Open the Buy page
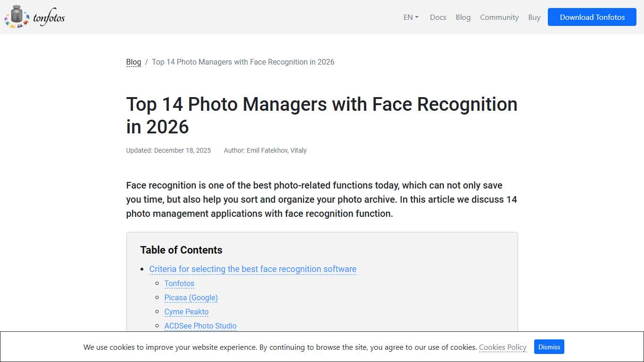This screenshot has width=644, height=362. (534, 17)
